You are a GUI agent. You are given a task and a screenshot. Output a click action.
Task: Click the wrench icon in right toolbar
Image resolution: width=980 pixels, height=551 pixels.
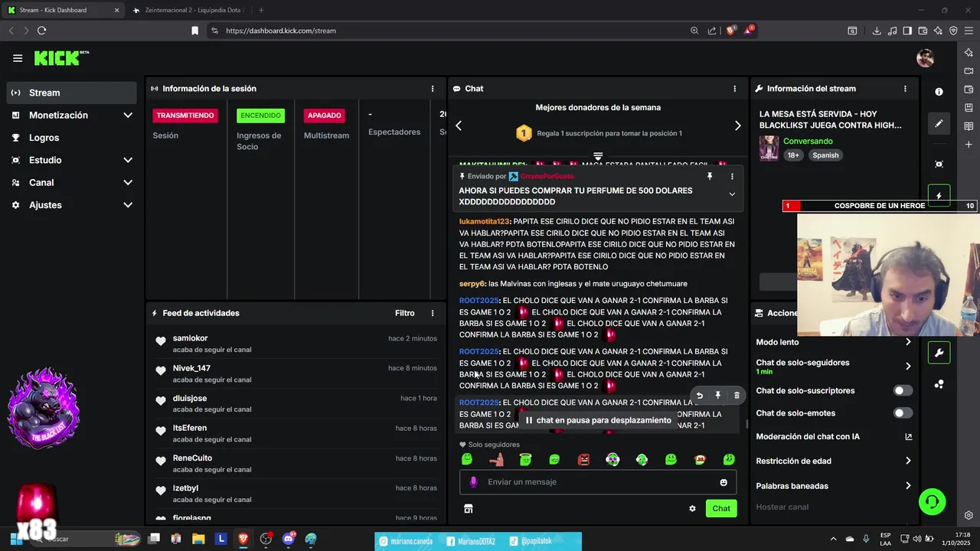[x=939, y=353]
